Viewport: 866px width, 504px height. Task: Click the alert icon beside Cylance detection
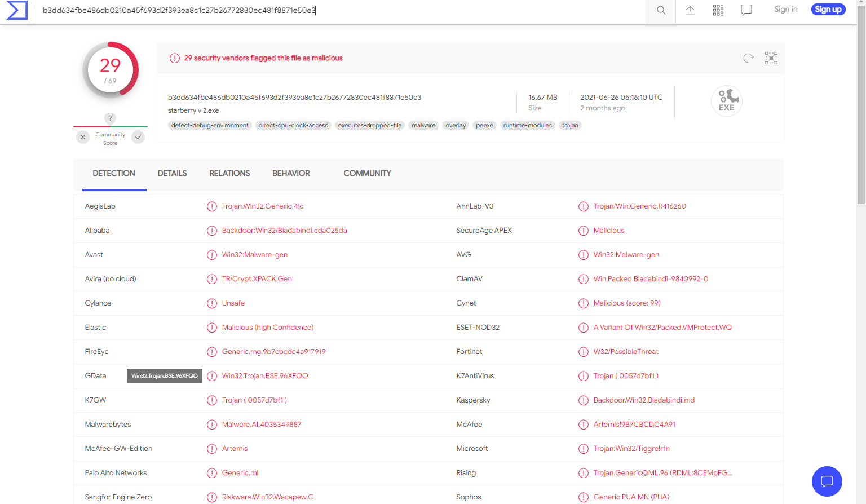pyautogui.click(x=212, y=303)
